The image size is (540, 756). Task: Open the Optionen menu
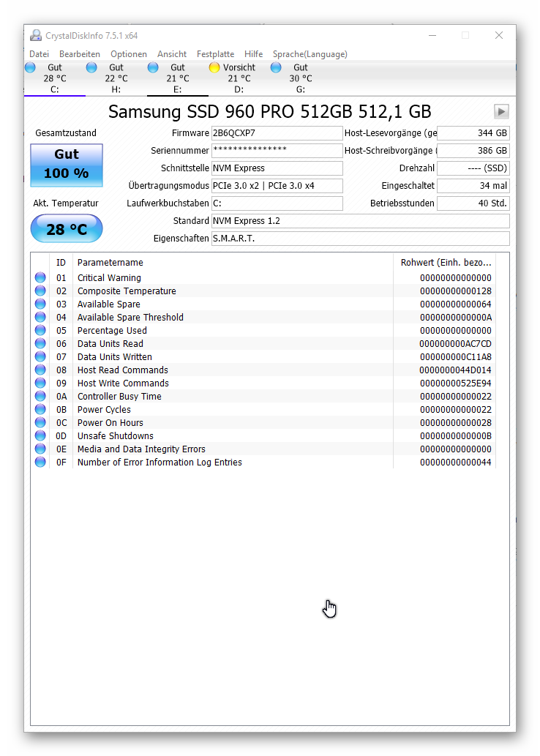pyautogui.click(x=129, y=54)
